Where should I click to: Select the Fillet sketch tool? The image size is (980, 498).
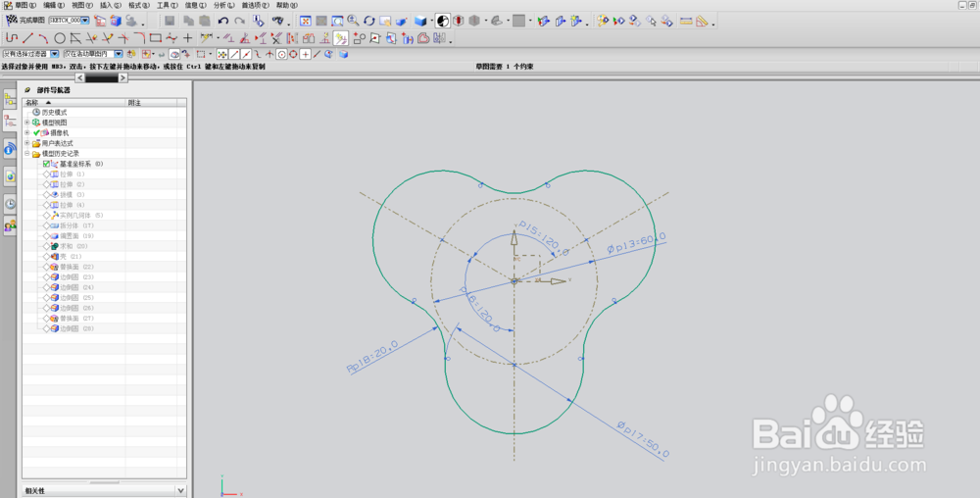coord(139,38)
